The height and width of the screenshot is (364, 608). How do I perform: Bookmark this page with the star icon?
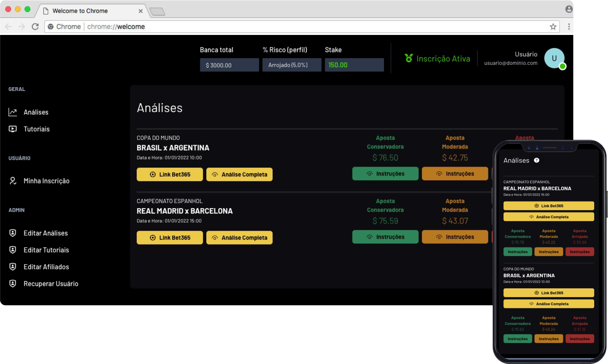coord(553,26)
